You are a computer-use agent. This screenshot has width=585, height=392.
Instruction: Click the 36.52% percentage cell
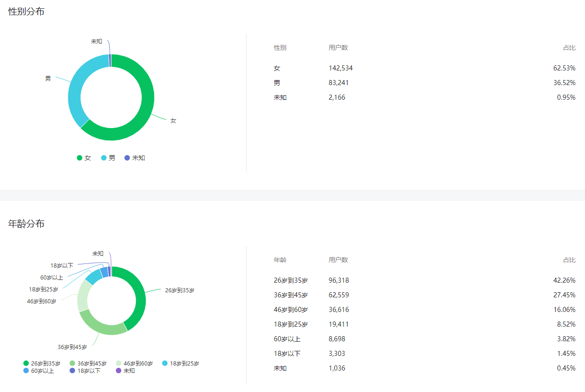(564, 83)
